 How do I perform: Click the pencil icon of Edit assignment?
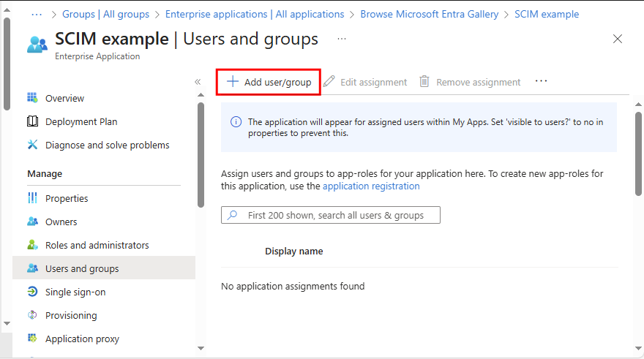click(x=329, y=82)
